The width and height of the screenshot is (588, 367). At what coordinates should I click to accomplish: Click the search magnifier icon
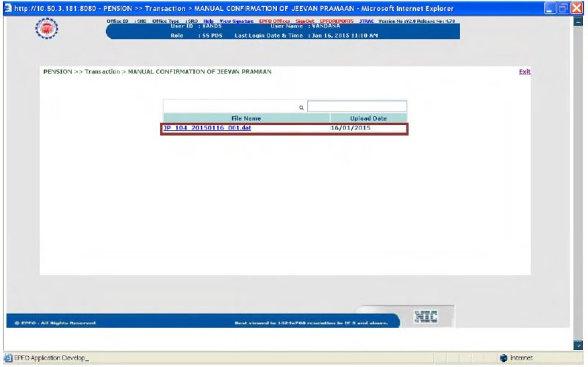(301, 107)
